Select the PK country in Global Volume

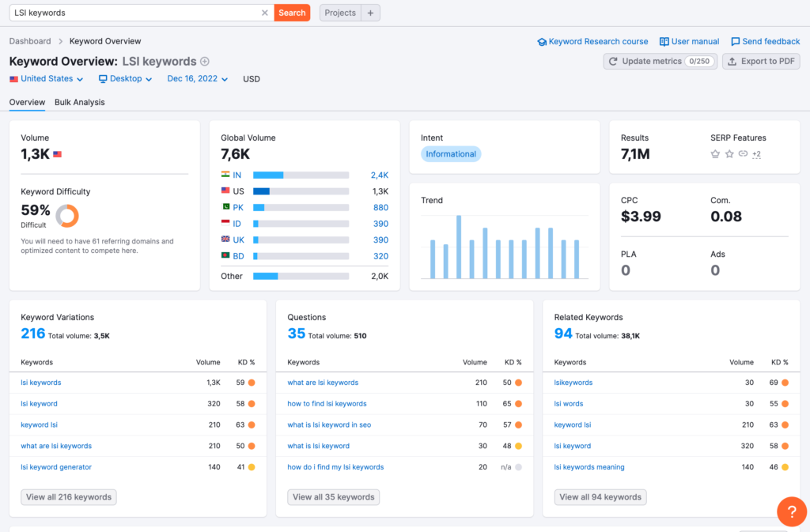[x=237, y=207]
